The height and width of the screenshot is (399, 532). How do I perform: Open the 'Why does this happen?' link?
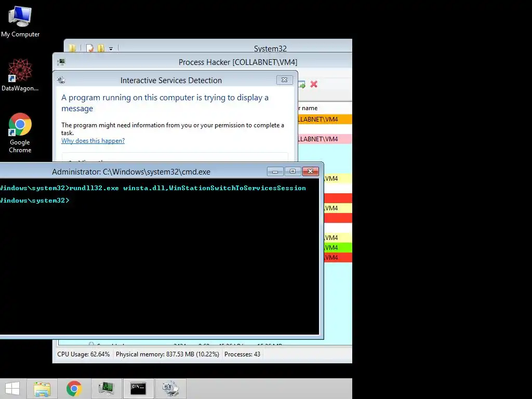coord(93,141)
